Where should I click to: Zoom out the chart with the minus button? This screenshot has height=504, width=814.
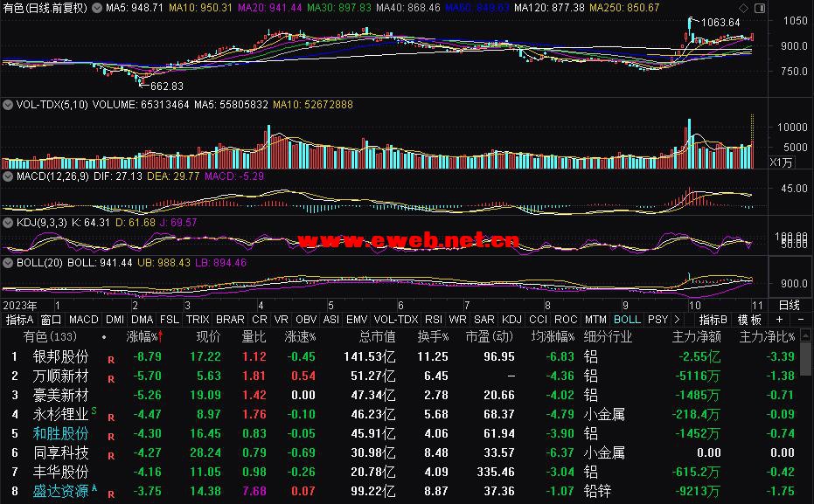[x=801, y=320]
